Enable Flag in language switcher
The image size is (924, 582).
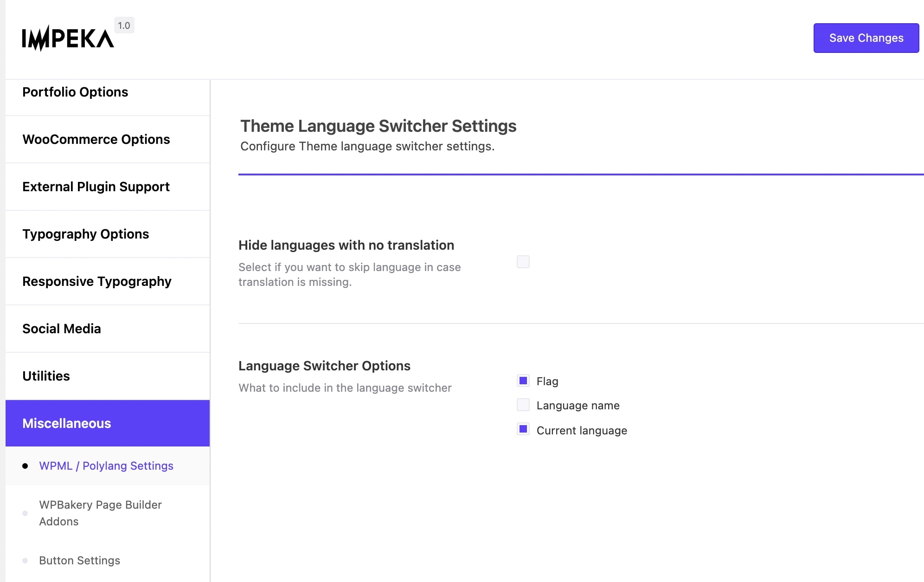tap(523, 380)
